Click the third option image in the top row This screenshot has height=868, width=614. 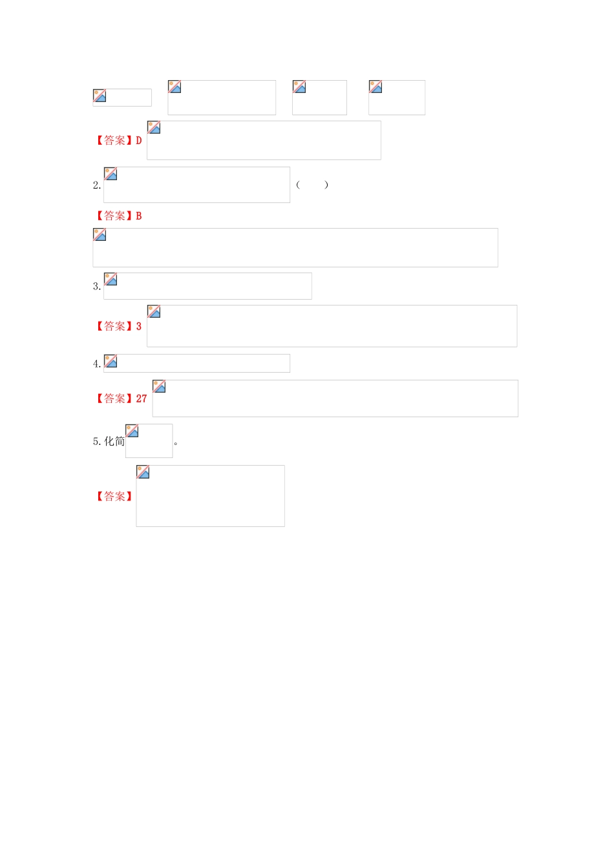click(x=319, y=98)
